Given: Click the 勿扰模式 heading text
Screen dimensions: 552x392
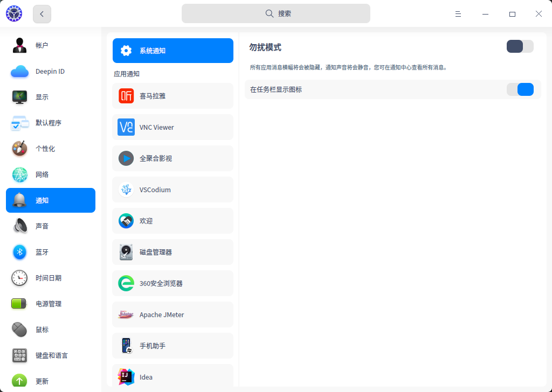Looking at the screenshot, I should (x=265, y=47).
